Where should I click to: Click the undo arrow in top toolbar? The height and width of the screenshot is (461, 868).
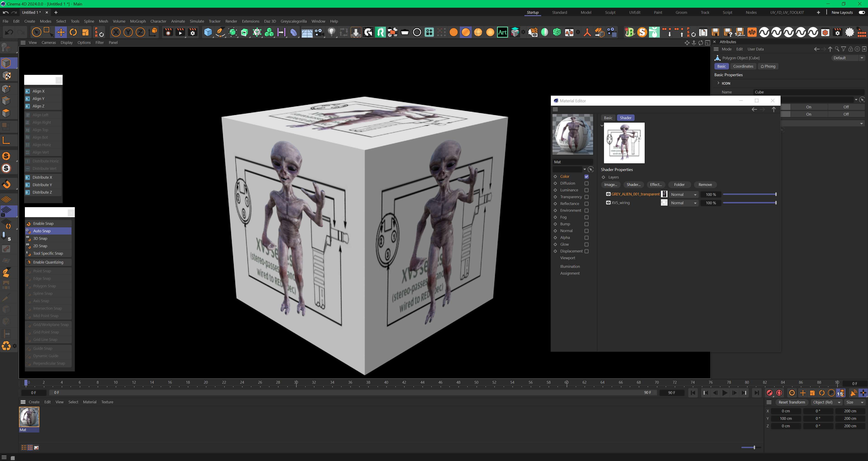tap(9, 32)
